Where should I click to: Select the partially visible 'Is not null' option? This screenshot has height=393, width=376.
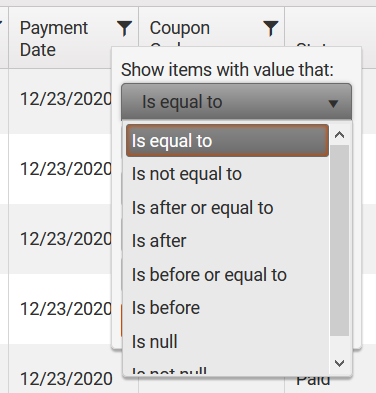227,369
